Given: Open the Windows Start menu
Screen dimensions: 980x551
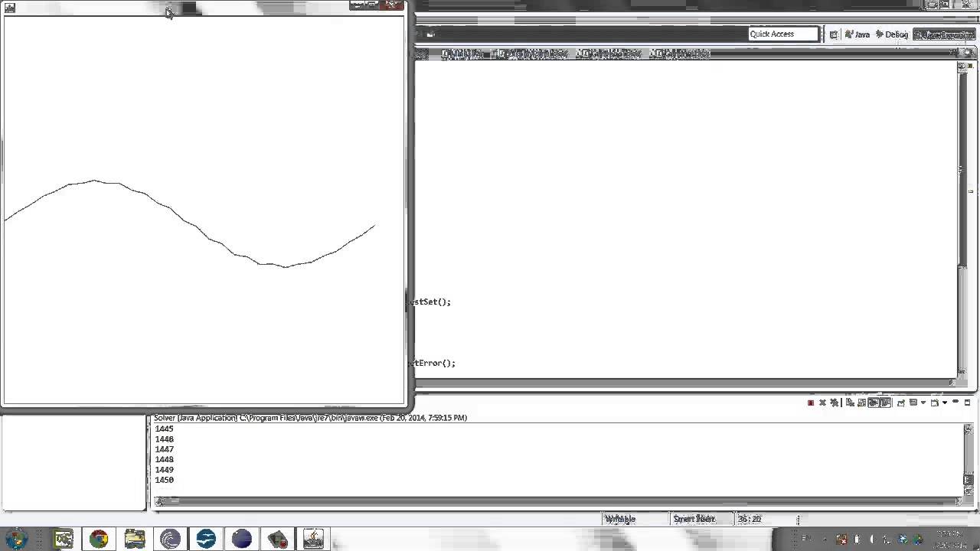Looking at the screenshot, I should click(16, 539).
